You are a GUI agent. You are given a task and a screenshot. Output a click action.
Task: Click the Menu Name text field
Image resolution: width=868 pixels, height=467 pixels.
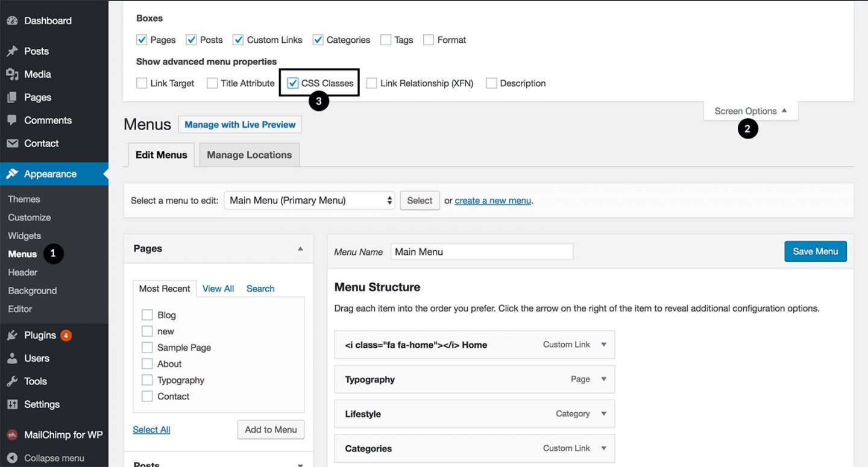point(482,252)
